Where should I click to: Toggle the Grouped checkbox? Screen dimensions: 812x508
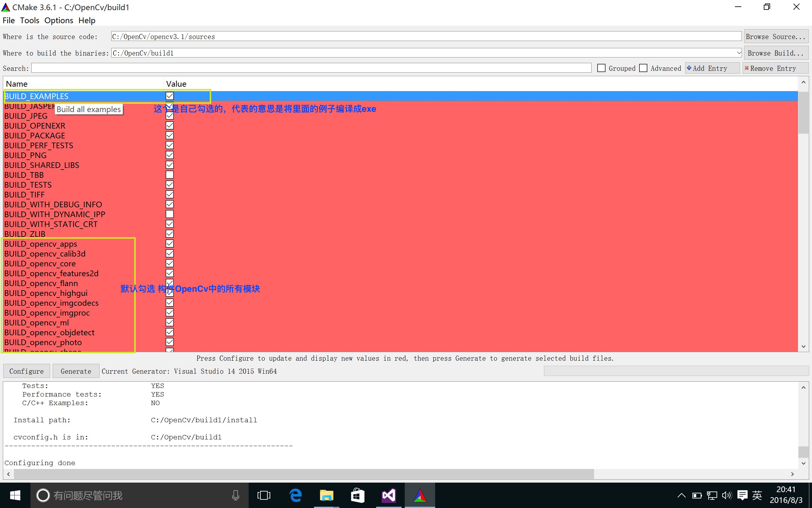coord(601,68)
